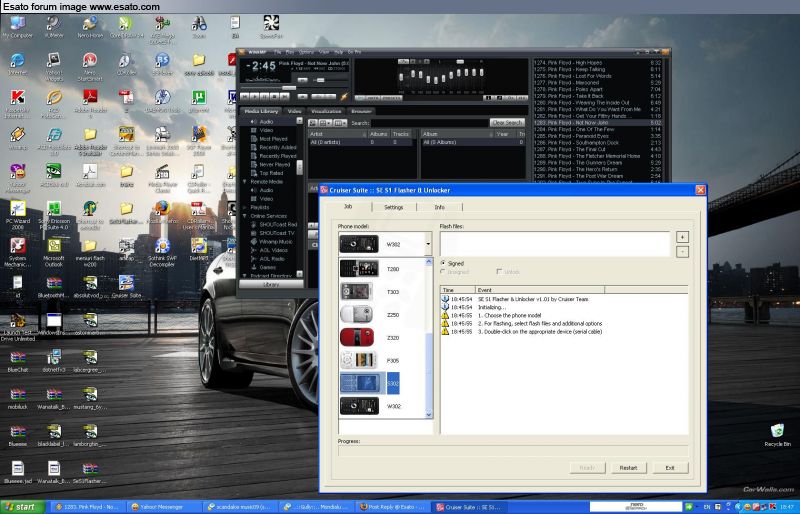
Task: Open My Computer desktop icon
Action: pyautogui.click(x=17, y=27)
